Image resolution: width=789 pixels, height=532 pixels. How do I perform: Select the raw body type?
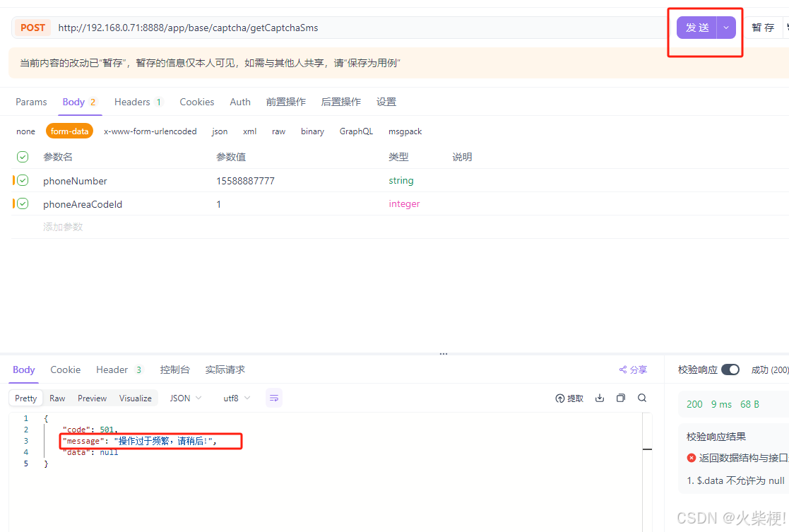tap(279, 131)
